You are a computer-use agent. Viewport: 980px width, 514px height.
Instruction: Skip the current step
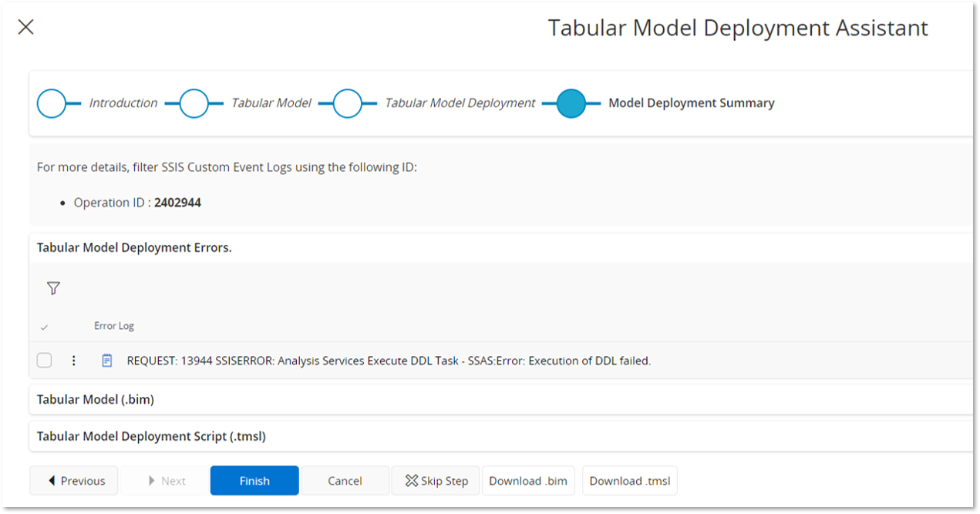click(436, 480)
